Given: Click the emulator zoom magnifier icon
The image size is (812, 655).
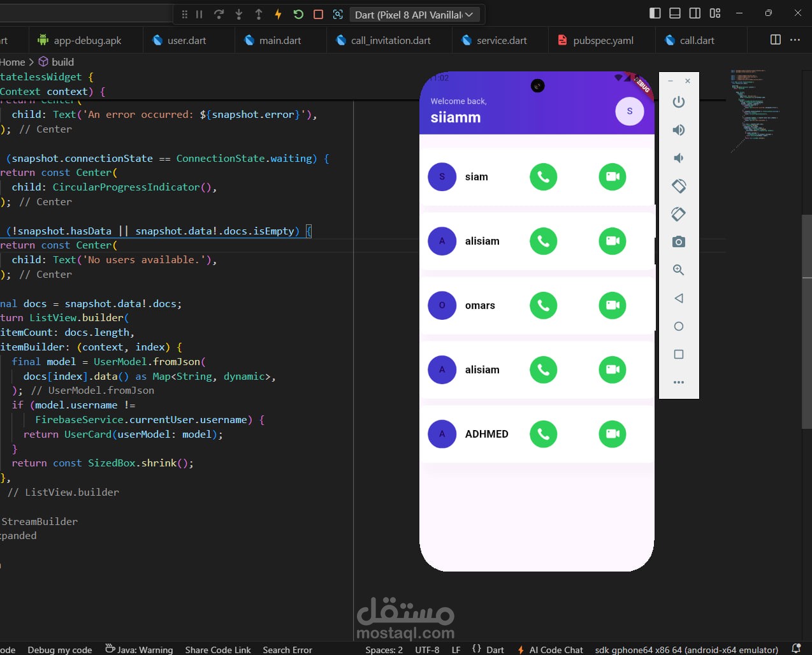Looking at the screenshot, I should pyautogui.click(x=679, y=270).
